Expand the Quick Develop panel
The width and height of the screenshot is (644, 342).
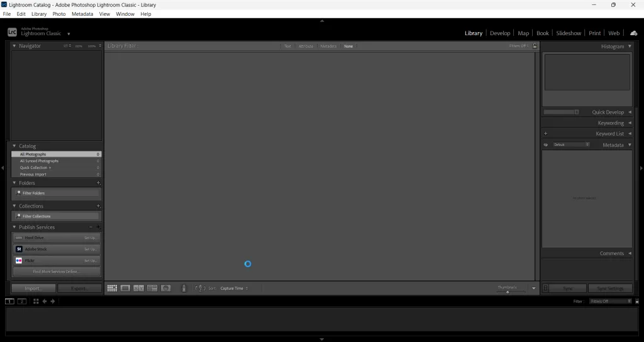pos(630,112)
